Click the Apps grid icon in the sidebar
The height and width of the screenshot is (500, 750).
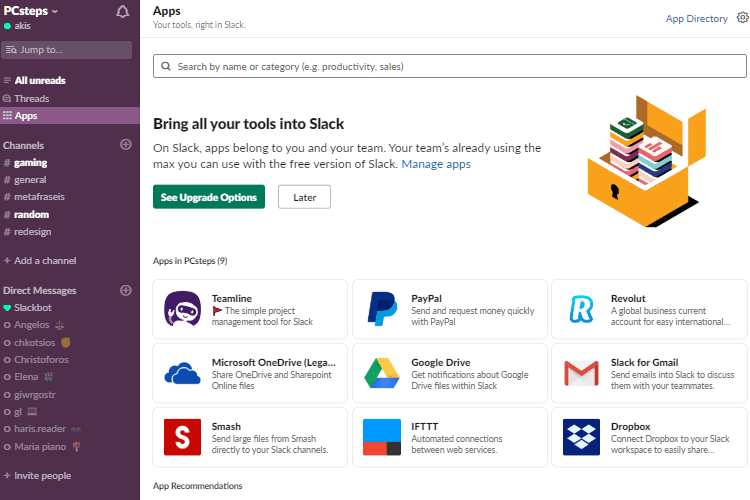pyautogui.click(x=7, y=115)
